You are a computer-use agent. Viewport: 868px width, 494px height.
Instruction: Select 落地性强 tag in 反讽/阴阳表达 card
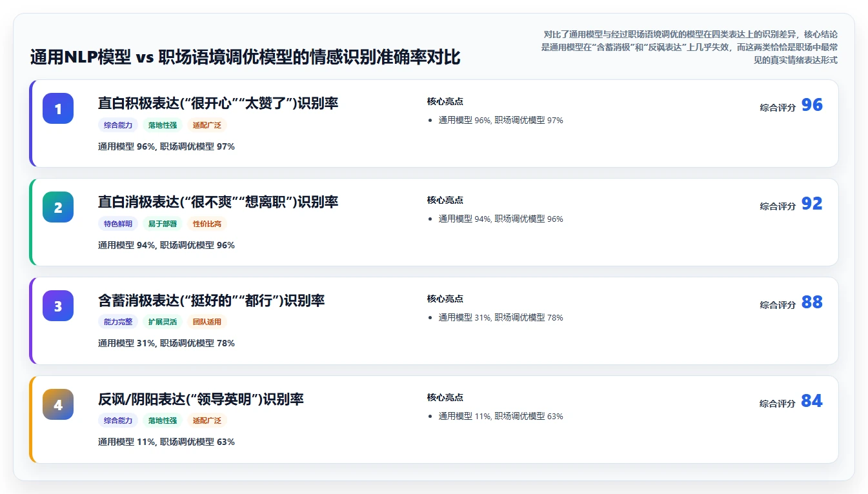pos(163,420)
